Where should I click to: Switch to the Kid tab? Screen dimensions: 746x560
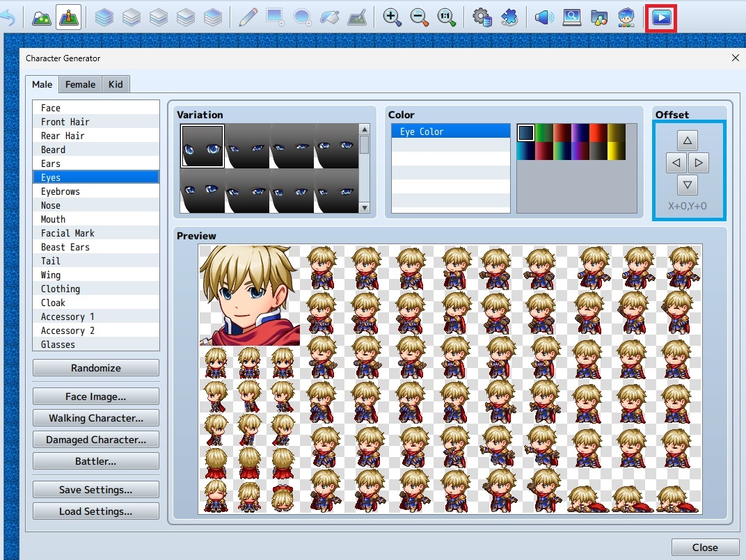116,84
